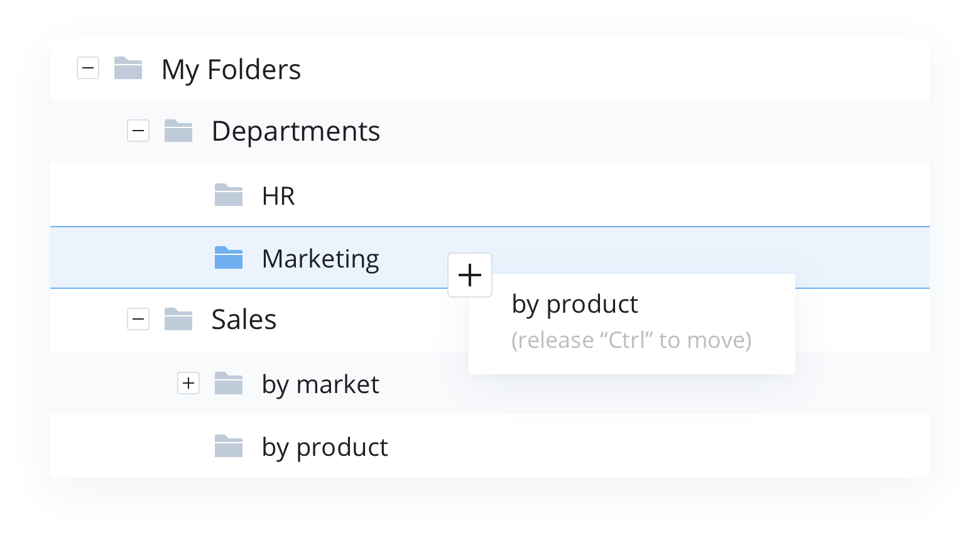This screenshot has height=540, width=980.
Task: Select the by market folder label
Action: pos(320,384)
